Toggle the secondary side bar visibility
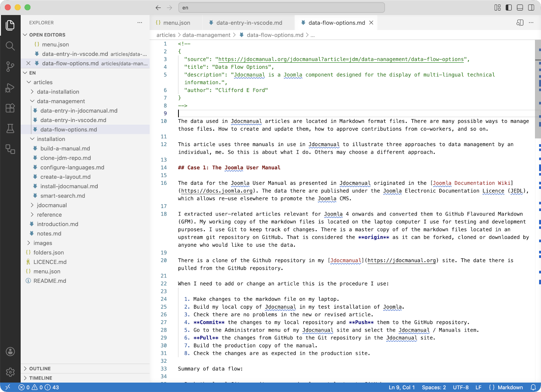Image resolution: width=541 pixels, height=392 pixels. [531, 8]
